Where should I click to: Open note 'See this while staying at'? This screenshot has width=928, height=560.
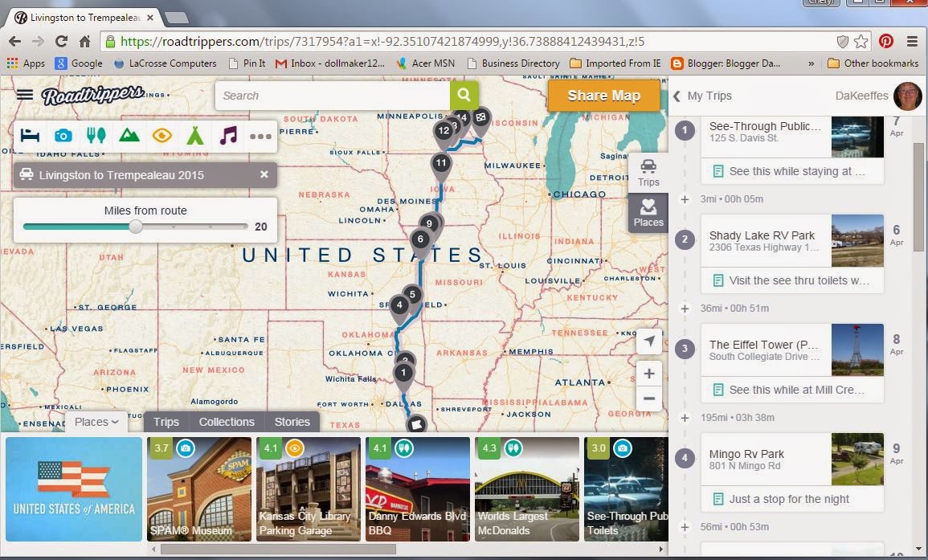[x=792, y=171]
